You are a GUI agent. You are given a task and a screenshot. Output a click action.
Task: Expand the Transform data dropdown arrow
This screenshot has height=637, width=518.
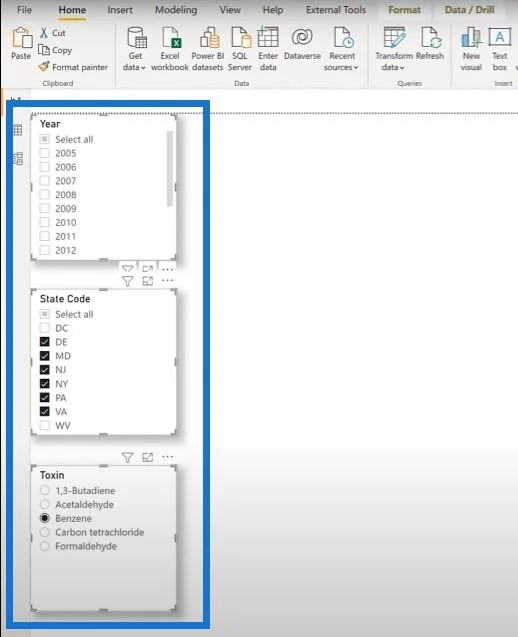pyautogui.click(x=402, y=68)
